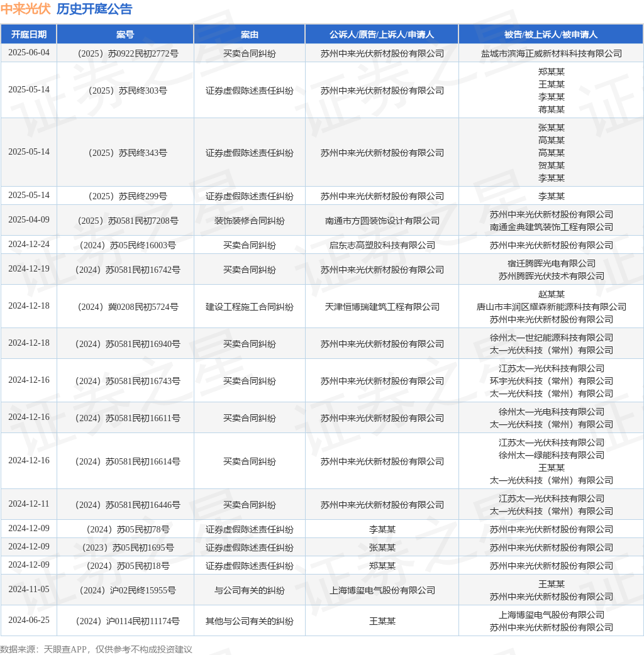Click the cause 建设工程施工合同纠纷

250,307
